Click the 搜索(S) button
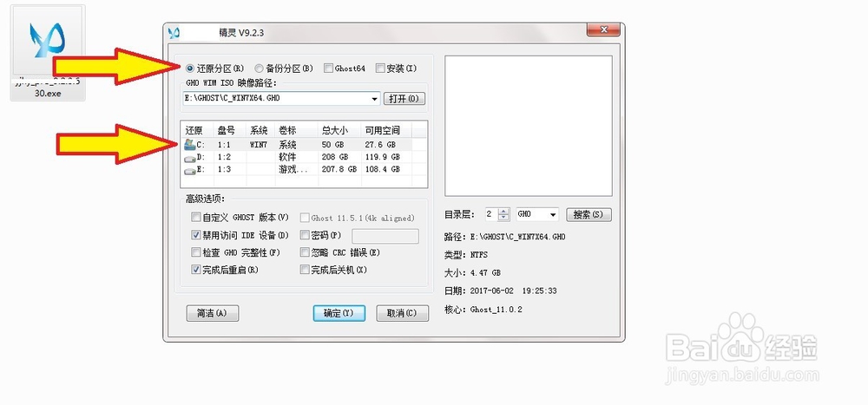This screenshot has height=405, width=868. click(589, 215)
